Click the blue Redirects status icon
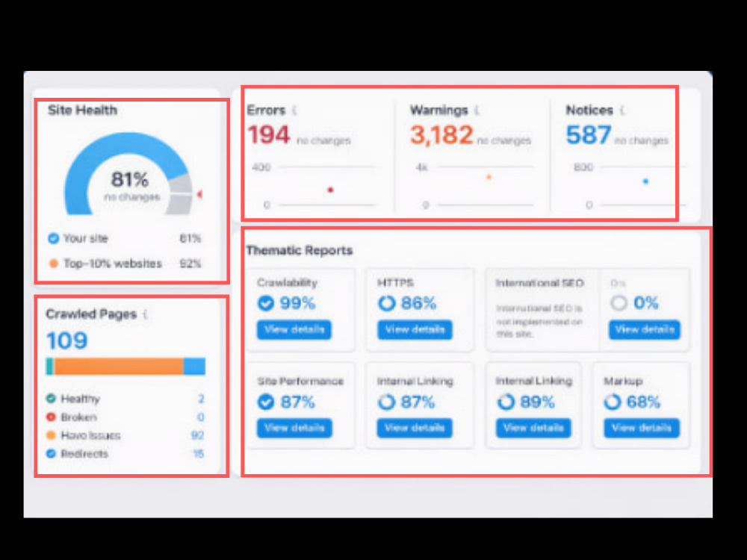The width and height of the screenshot is (747, 560). pyautogui.click(x=51, y=453)
